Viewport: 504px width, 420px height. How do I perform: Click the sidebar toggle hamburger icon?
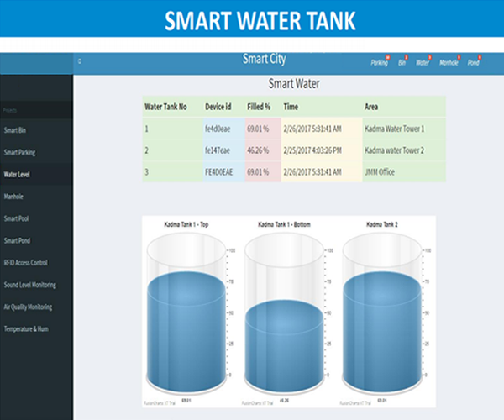80,61
